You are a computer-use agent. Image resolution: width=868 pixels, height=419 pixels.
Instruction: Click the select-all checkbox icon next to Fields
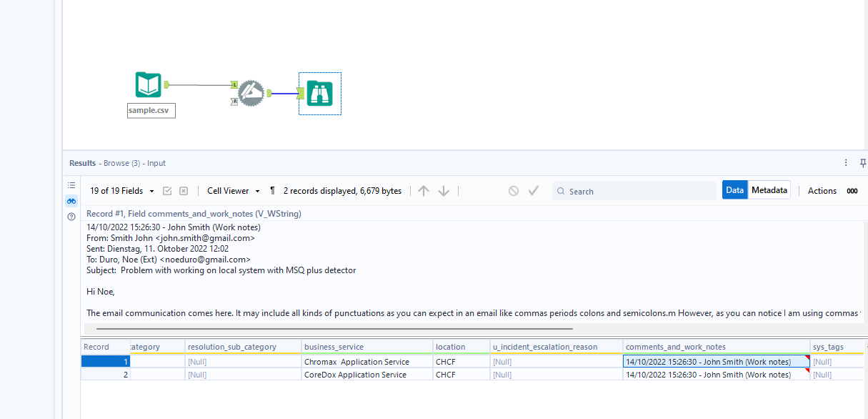click(x=167, y=190)
